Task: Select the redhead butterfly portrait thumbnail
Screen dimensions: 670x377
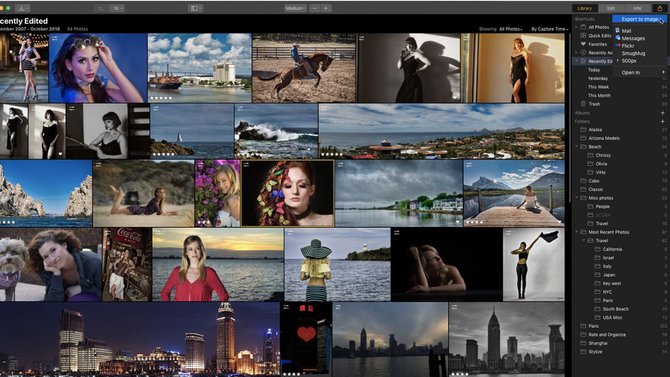Action: pyautogui.click(x=288, y=193)
